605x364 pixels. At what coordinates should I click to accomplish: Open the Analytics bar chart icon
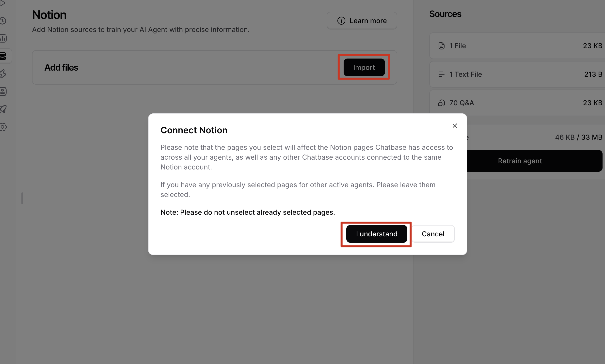tap(3, 38)
